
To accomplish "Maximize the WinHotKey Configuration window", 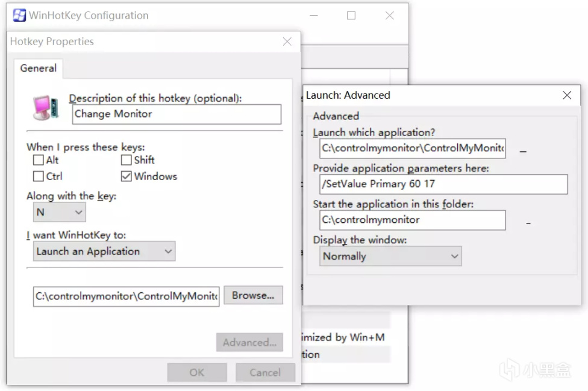I will click(x=351, y=16).
